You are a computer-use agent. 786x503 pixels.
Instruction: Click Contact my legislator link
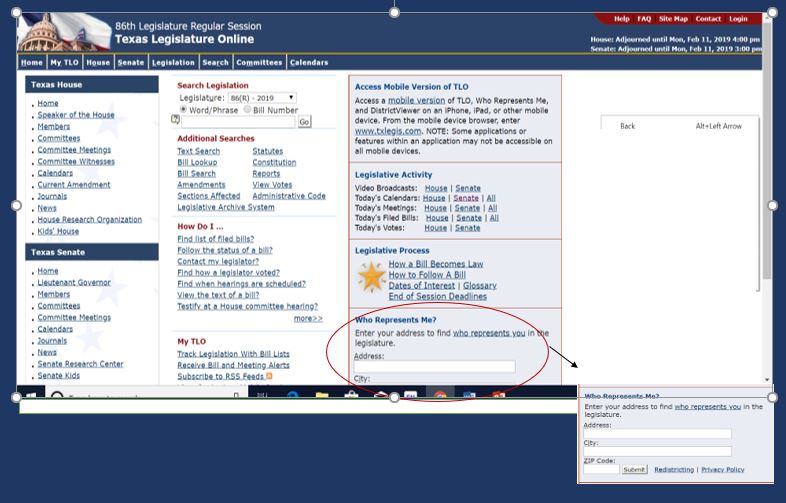click(x=218, y=261)
